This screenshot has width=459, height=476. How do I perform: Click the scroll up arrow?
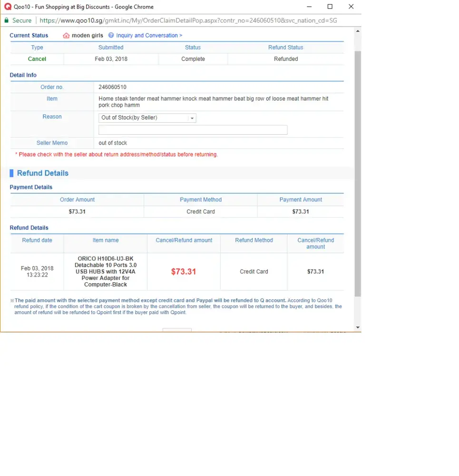pos(358,31)
